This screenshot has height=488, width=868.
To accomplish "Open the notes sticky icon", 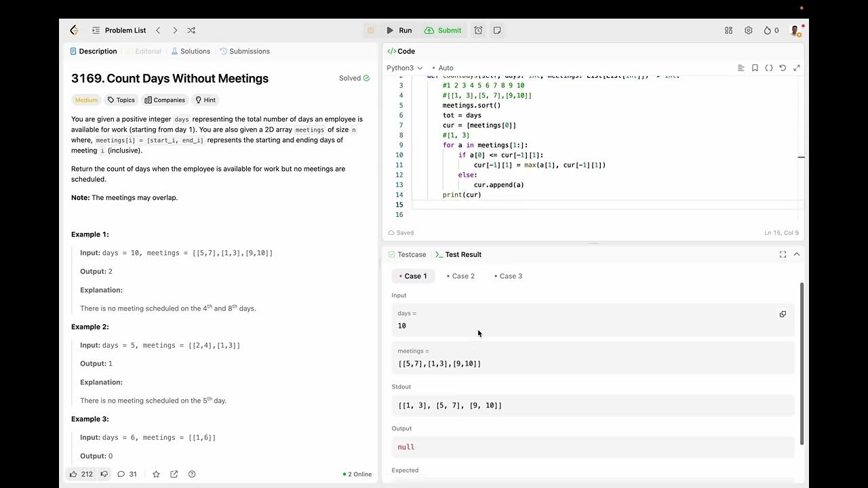I will coord(497,30).
